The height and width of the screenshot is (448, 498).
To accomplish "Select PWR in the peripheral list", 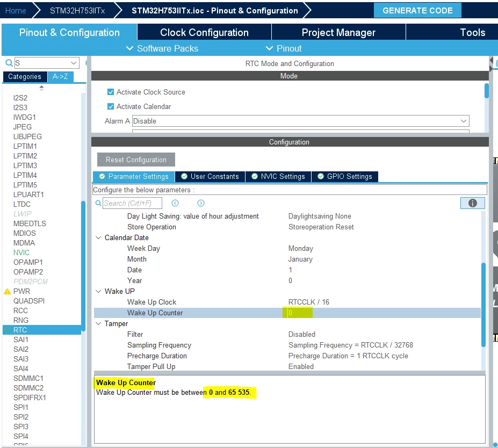I will click(x=21, y=292).
